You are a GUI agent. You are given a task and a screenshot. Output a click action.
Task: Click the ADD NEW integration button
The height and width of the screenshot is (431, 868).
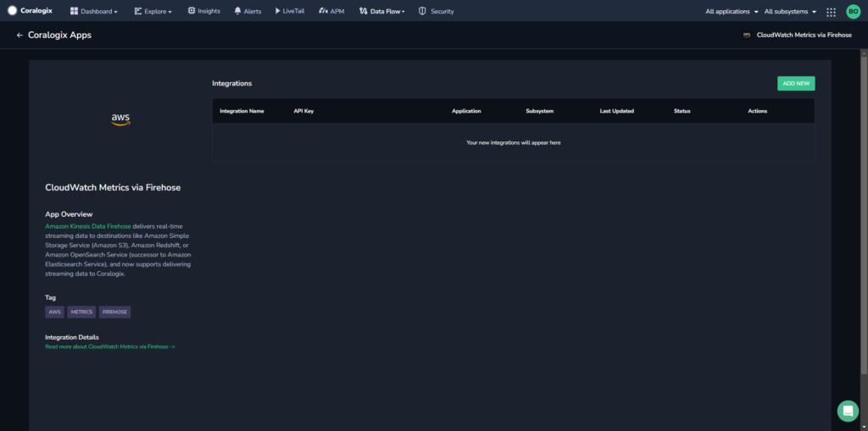(x=796, y=84)
